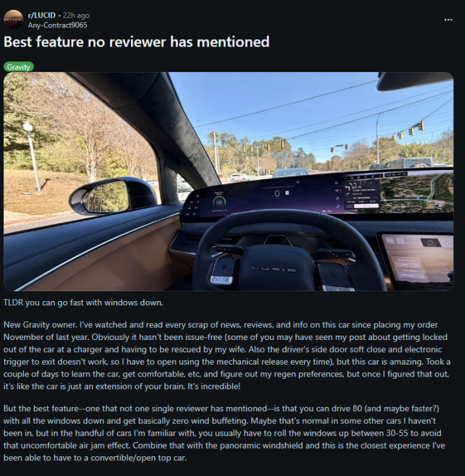Open the r/LUCID subreddit avatar
This screenshot has height=476, width=465.
point(13,20)
